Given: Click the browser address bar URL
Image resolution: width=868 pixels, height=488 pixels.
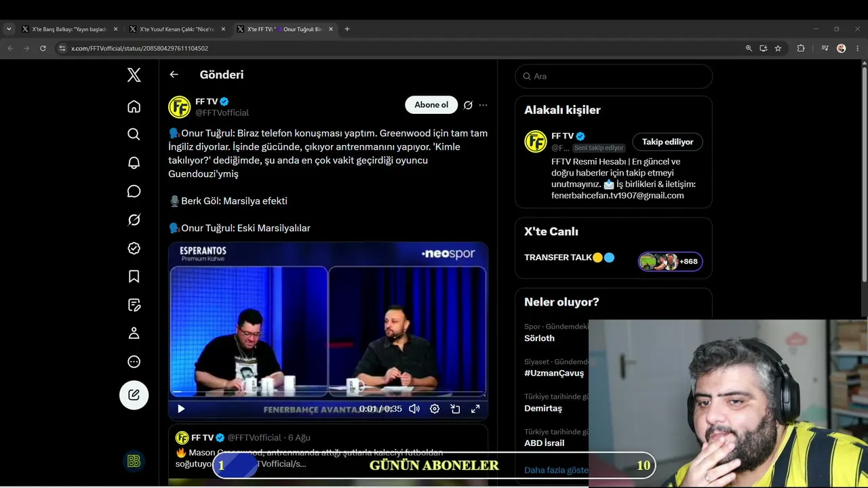Looking at the screenshot, I should coord(140,48).
